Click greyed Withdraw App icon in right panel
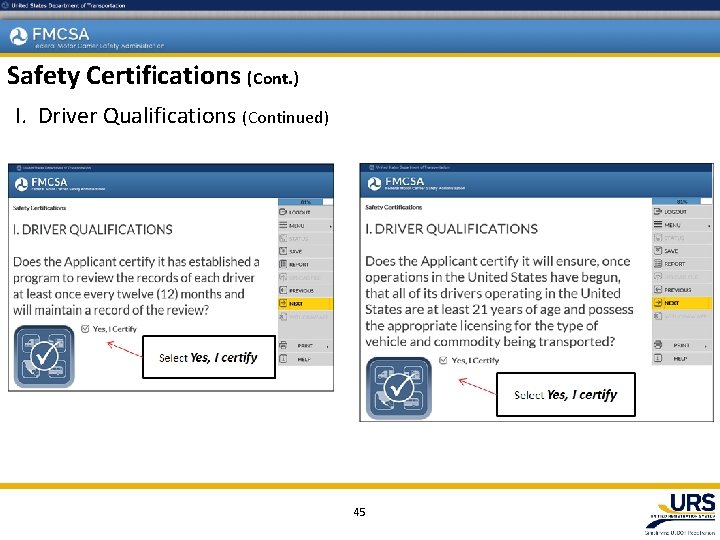This screenshot has height=540, width=720. (x=658, y=316)
